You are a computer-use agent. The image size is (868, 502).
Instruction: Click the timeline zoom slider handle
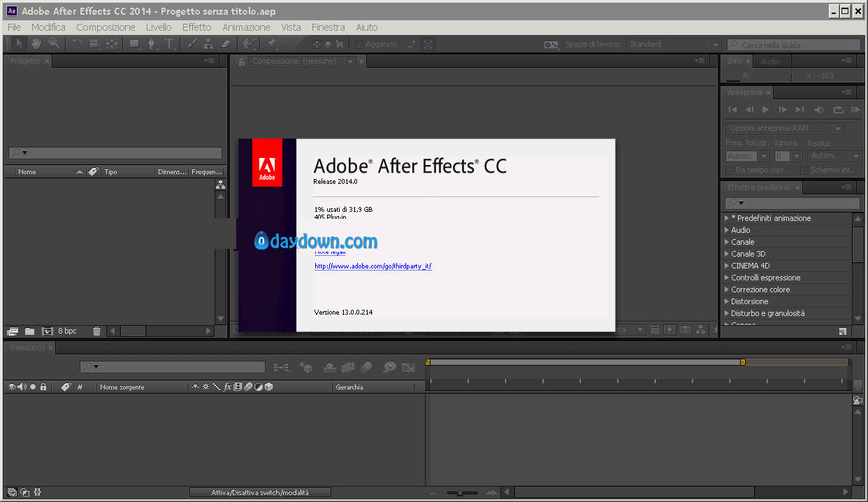coord(459,493)
